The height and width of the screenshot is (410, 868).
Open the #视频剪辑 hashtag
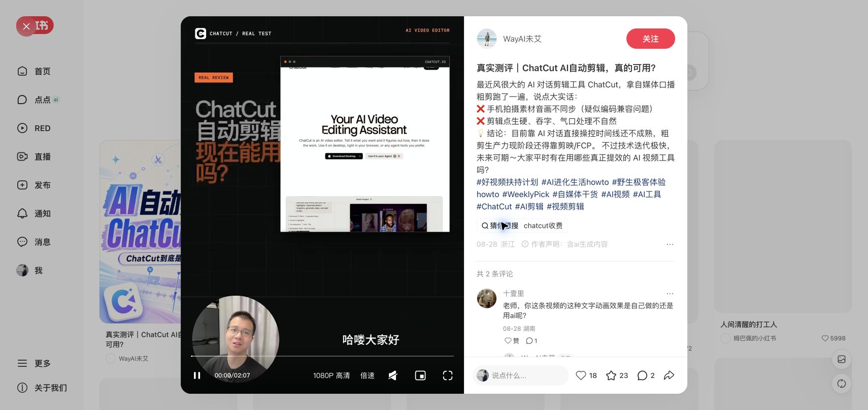click(x=565, y=206)
